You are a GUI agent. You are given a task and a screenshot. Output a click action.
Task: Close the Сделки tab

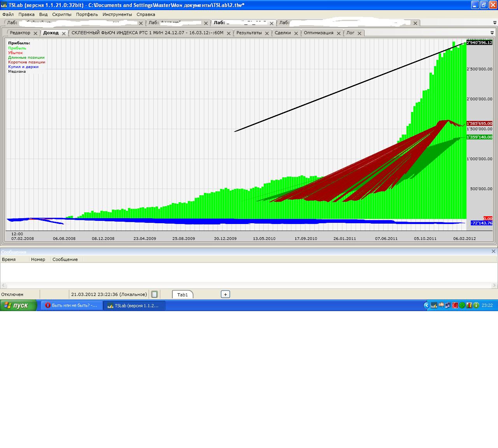click(296, 33)
